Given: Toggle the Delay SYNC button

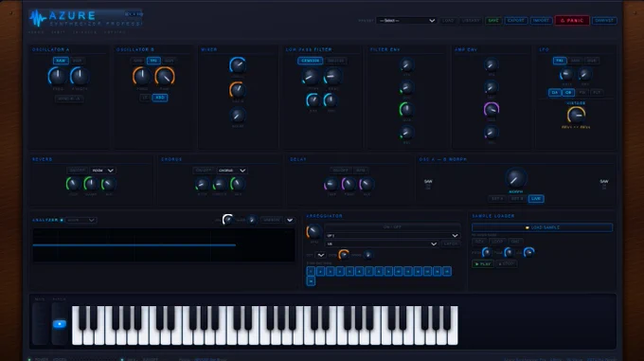Looking at the screenshot, I should coord(361,171).
